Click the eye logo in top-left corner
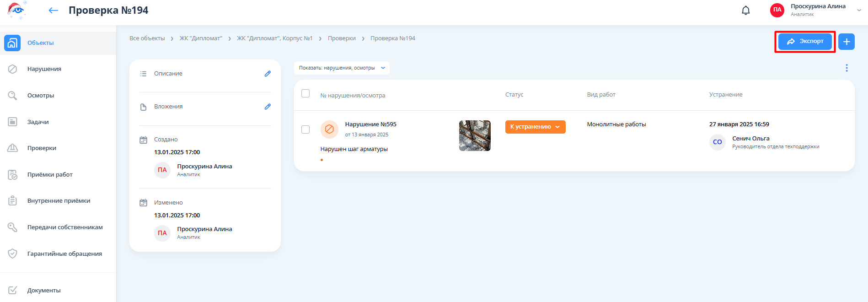The height and width of the screenshot is (302, 868). (x=16, y=10)
